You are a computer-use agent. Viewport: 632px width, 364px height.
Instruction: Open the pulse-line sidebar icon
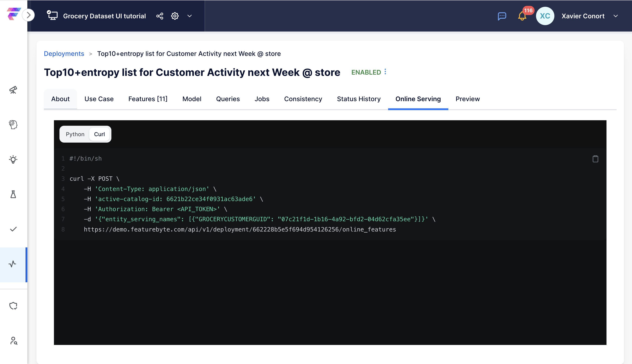click(x=12, y=264)
